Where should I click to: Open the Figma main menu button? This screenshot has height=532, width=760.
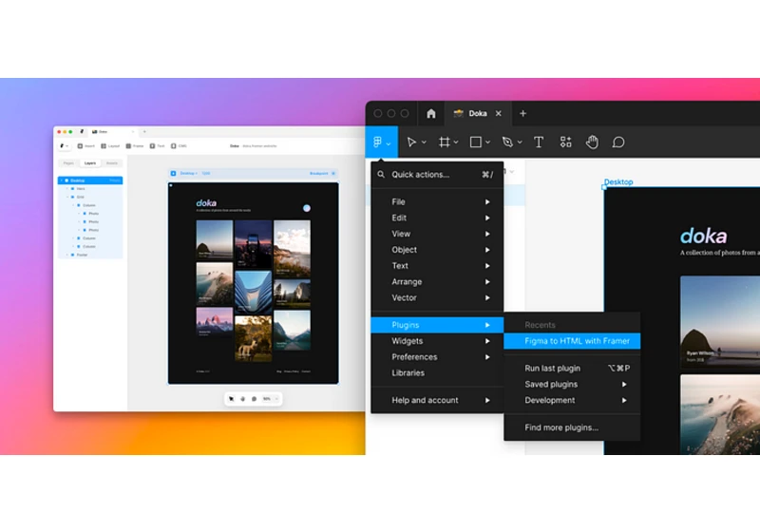point(382,142)
